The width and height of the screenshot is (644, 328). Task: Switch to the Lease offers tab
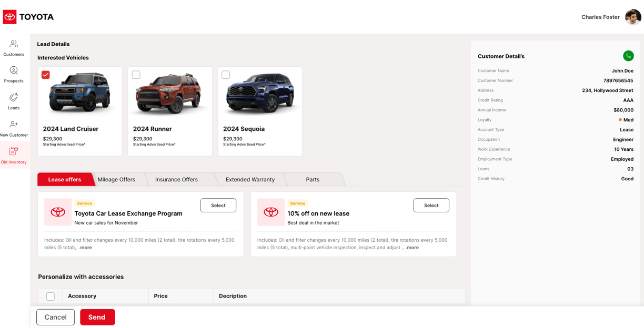(65, 179)
